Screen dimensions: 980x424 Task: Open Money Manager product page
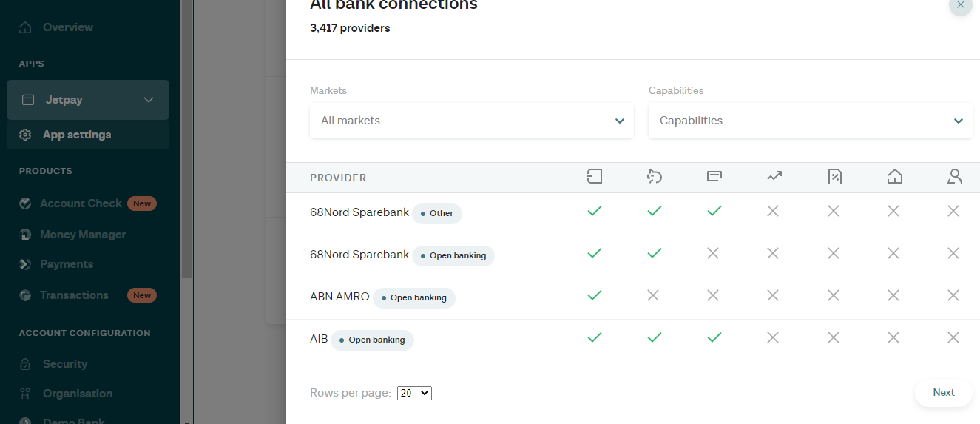pos(82,235)
